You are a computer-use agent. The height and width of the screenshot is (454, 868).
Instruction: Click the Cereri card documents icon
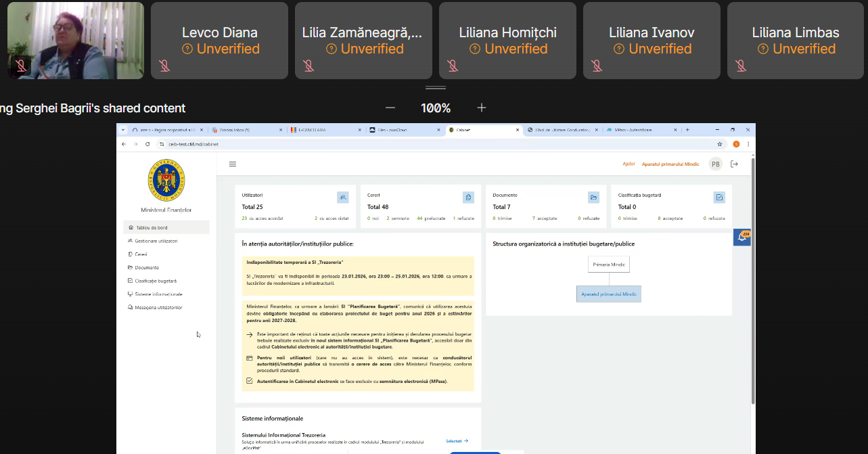pyautogui.click(x=468, y=197)
